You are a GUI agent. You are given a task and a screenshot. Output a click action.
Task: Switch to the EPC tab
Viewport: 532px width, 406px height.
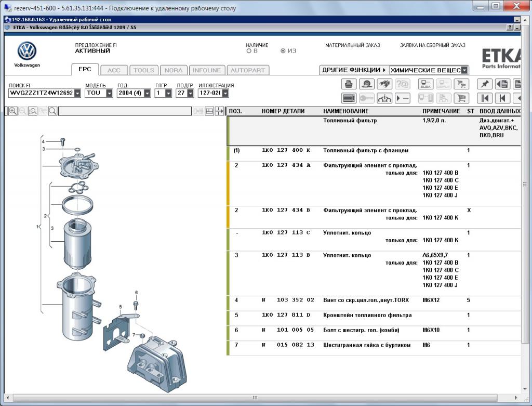(85, 69)
